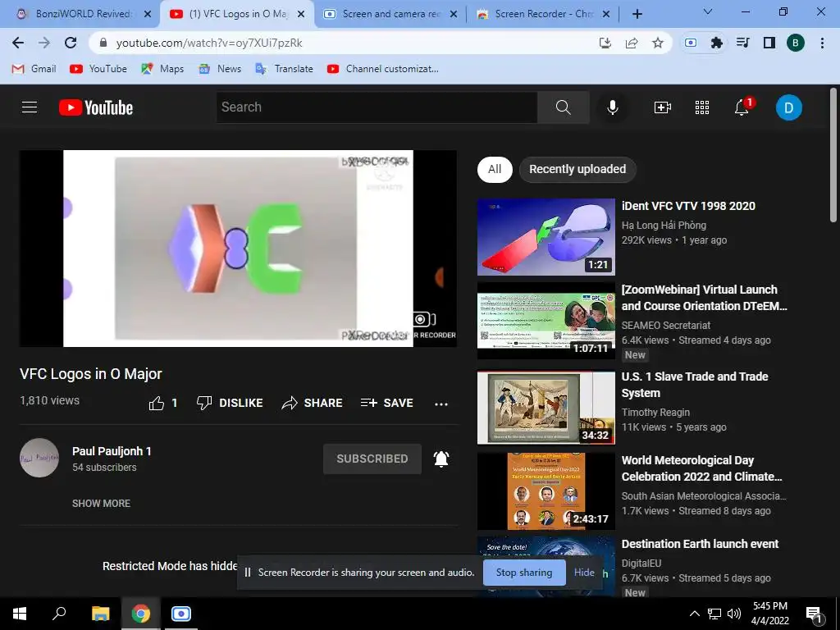This screenshot has width=840, height=630.
Task: Open iDent VFC VTV 1998 2020 thumbnail
Action: [x=546, y=237]
